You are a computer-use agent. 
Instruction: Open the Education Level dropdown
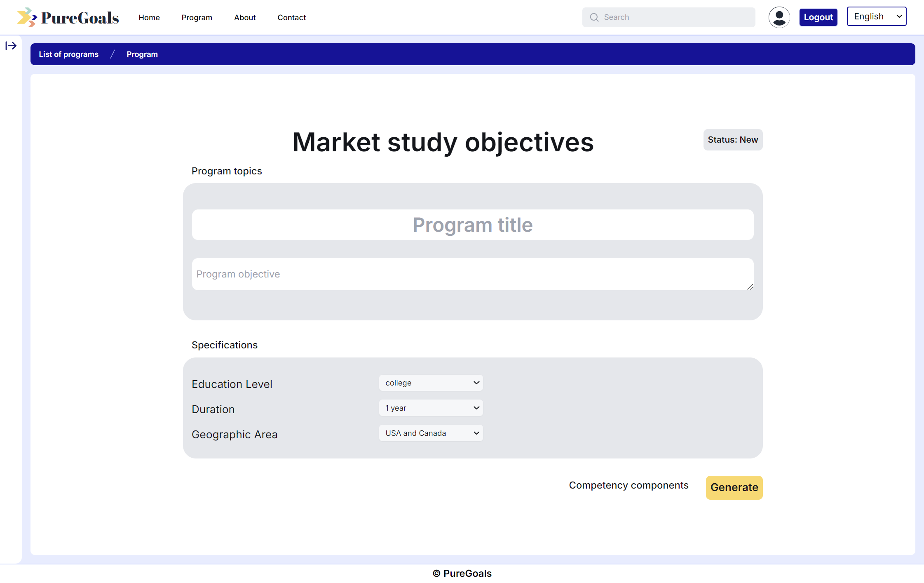coord(431,383)
